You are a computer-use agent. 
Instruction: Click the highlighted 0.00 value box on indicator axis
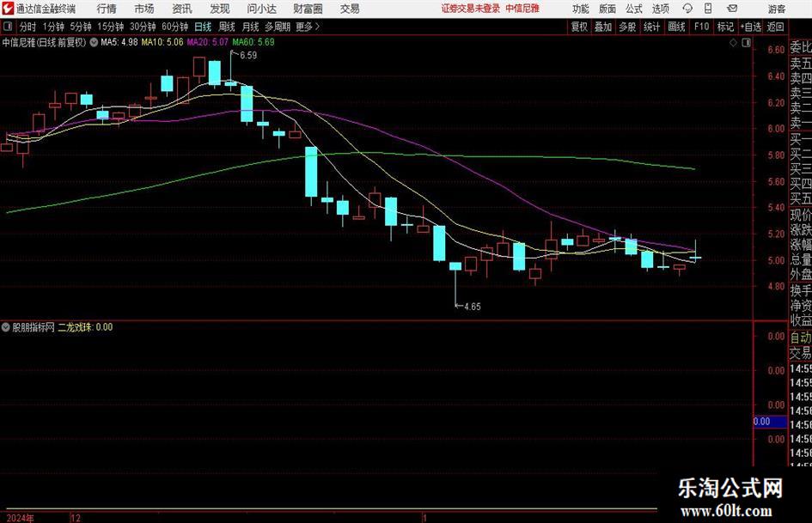coord(770,422)
